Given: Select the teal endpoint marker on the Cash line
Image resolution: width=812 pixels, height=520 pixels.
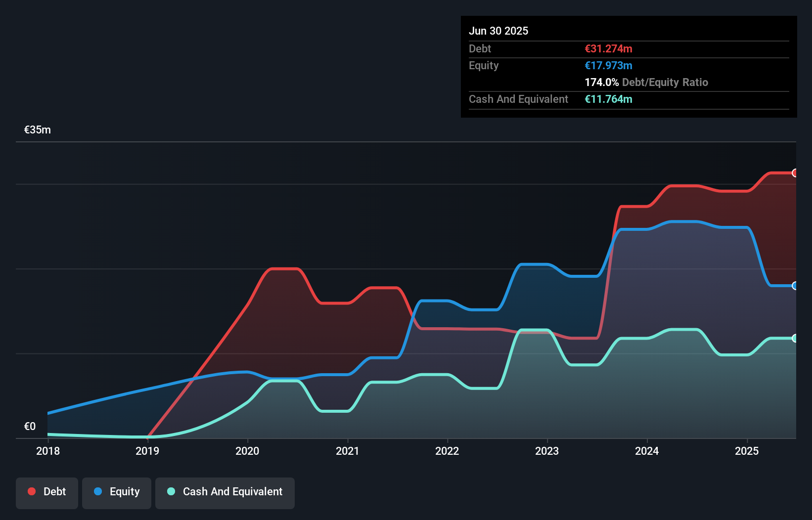Looking at the screenshot, I should 794,338.
